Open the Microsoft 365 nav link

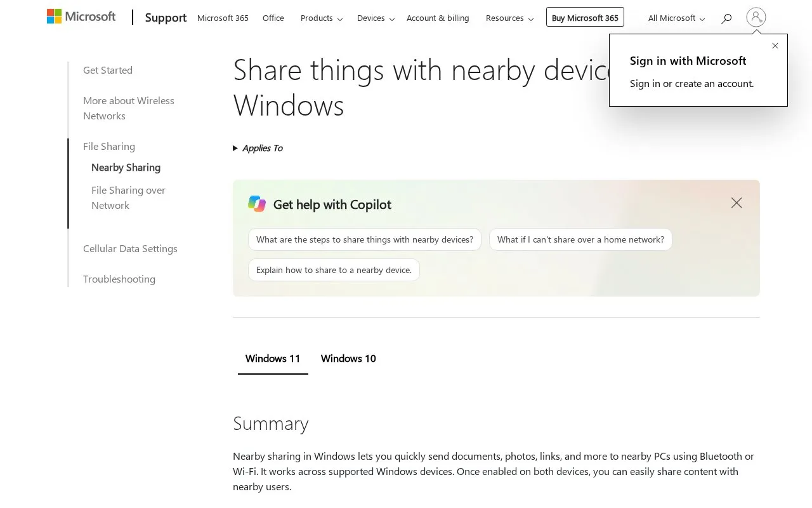pyautogui.click(x=223, y=18)
